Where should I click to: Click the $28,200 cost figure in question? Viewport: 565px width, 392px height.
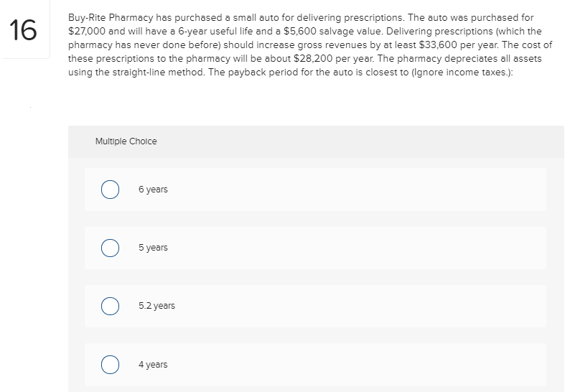coord(313,59)
